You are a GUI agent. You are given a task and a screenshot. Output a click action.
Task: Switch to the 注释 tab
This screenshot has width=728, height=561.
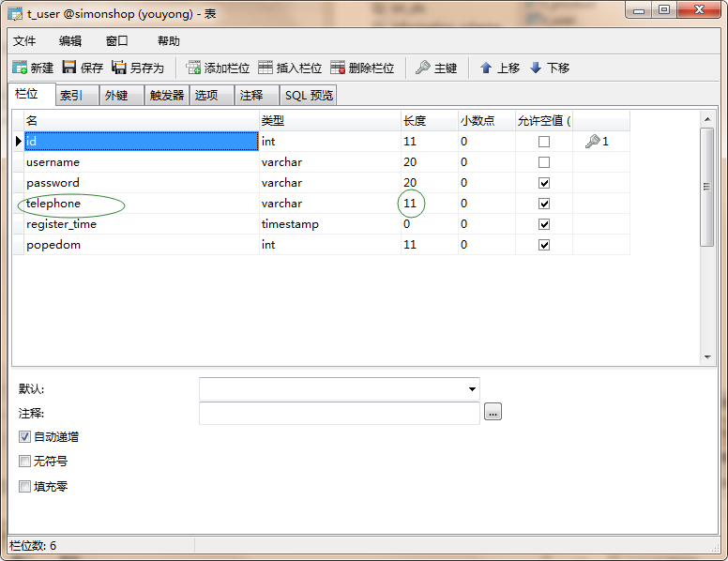coord(257,95)
